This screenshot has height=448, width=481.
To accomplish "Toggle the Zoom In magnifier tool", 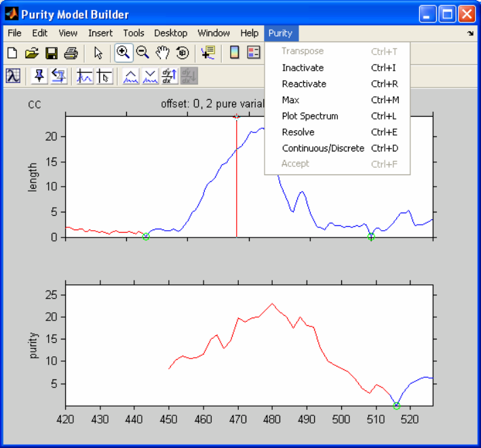I will click(x=123, y=53).
